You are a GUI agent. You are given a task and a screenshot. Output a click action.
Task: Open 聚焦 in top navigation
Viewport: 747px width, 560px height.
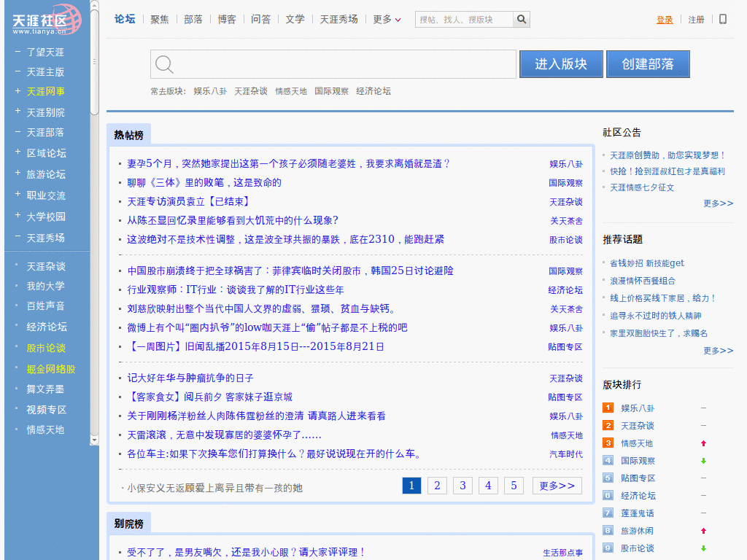pyautogui.click(x=160, y=20)
